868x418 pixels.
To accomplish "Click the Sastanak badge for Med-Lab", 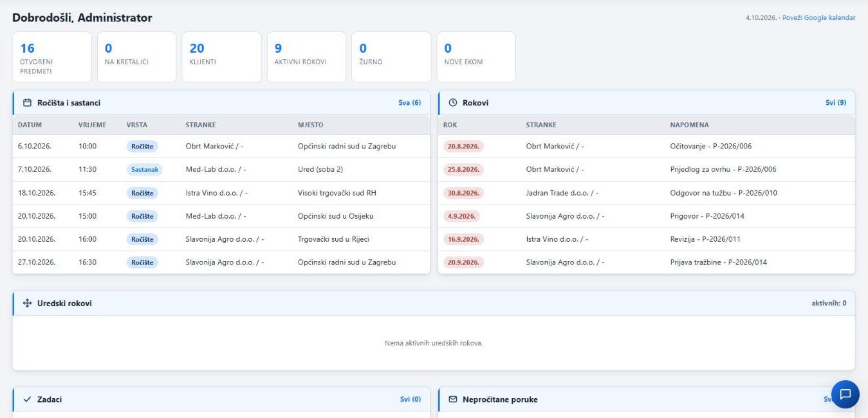I will (145, 170).
